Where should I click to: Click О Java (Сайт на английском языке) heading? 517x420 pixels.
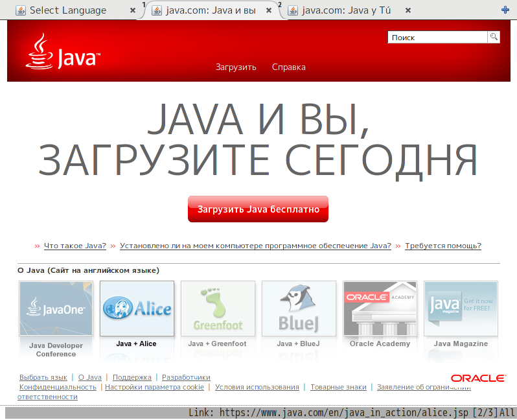pos(88,270)
